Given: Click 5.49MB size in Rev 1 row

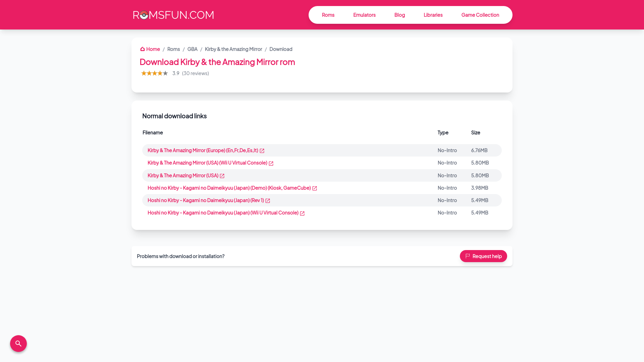Looking at the screenshot, I should coord(479,200).
